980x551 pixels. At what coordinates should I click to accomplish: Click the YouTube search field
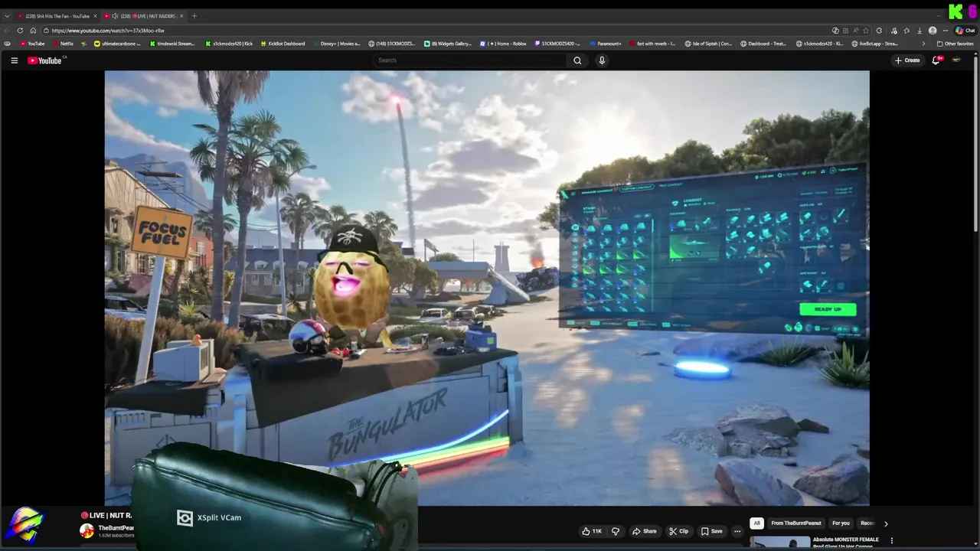click(471, 60)
